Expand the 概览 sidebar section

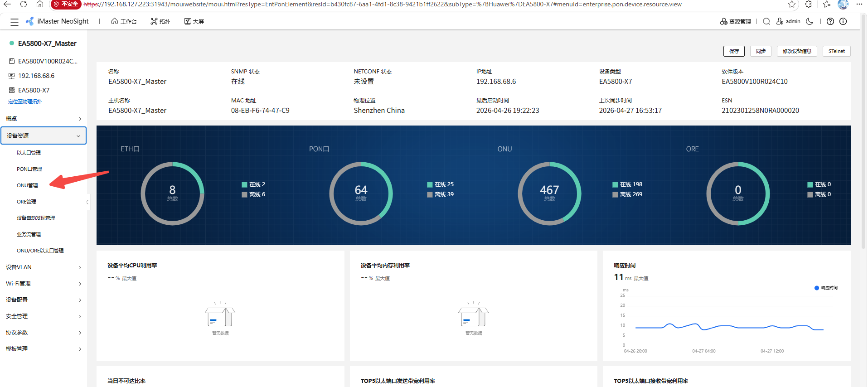coord(44,119)
